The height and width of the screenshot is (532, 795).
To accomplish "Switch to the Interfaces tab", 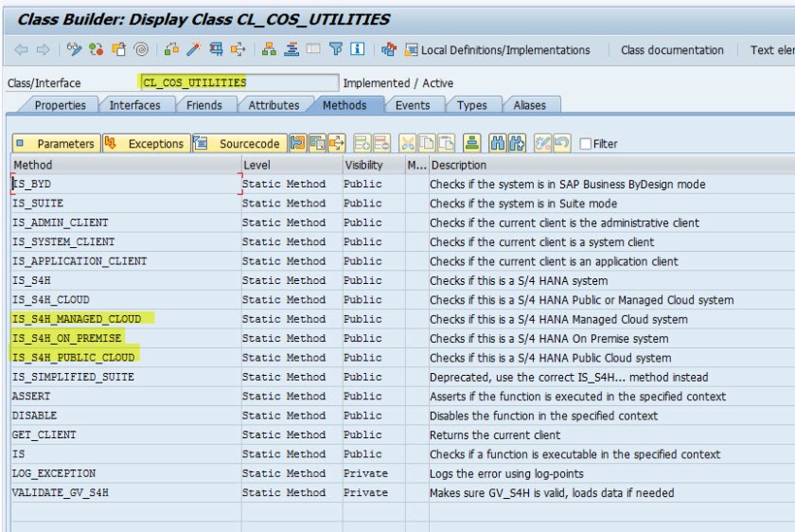I will 134,105.
